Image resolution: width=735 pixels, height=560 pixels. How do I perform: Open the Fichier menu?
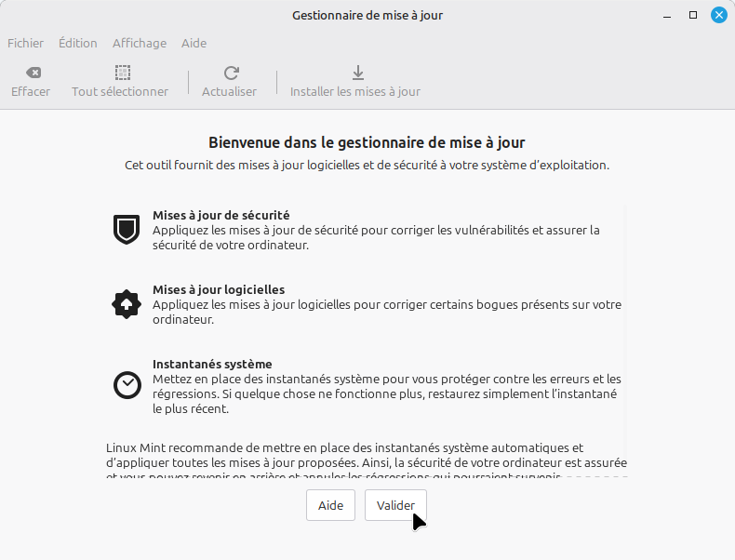(x=26, y=43)
